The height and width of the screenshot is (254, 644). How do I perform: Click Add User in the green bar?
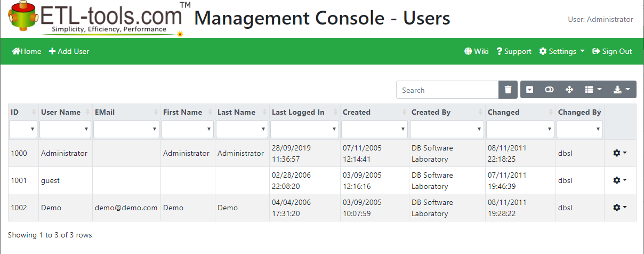click(69, 51)
